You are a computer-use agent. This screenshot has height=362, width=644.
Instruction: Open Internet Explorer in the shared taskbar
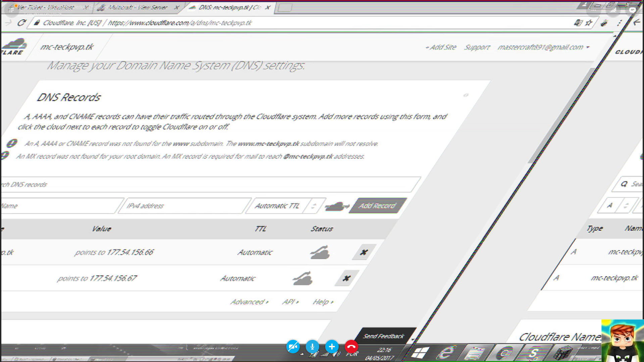click(446, 353)
